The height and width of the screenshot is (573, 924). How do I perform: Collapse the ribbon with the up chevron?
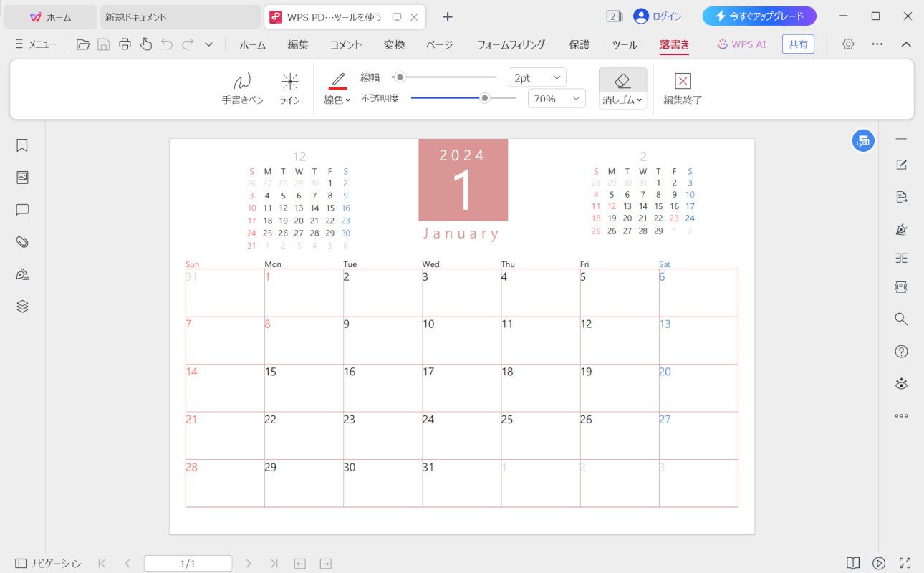(x=906, y=44)
